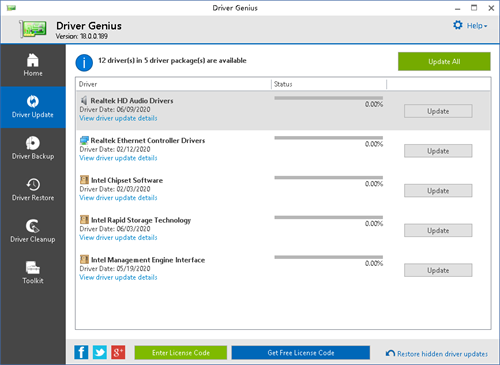Click the Driver Date 05/19/2020 text
The image size is (500, 365).
(x=115, y=269)
